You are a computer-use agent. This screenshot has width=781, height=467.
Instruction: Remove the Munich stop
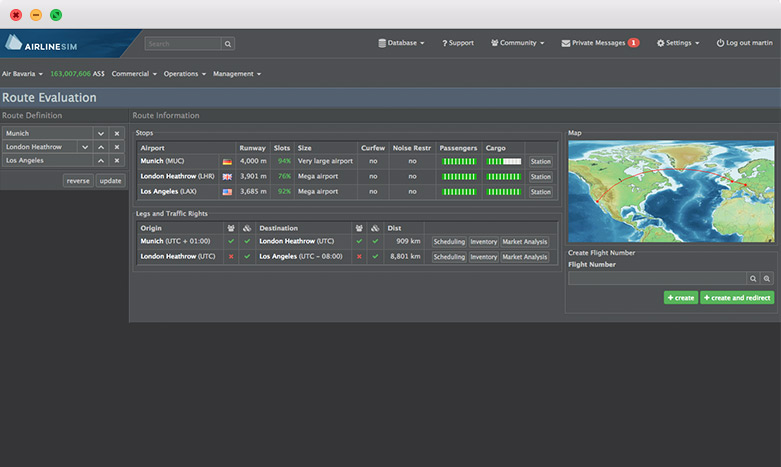[x=117, y=133]
